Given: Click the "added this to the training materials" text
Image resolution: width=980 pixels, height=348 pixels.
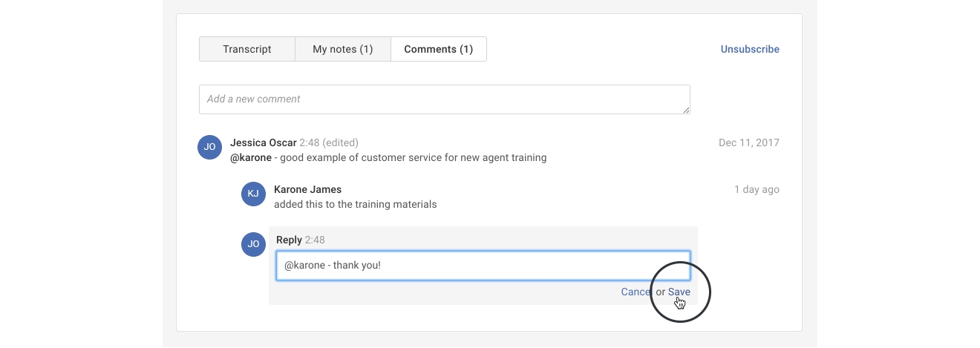Looking at the screenshot, I should pyautogui.click(x=355, y=204).
